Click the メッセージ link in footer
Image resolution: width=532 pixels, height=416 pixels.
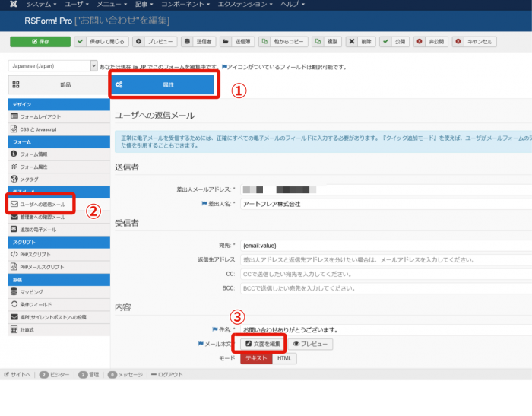[125, 375]
